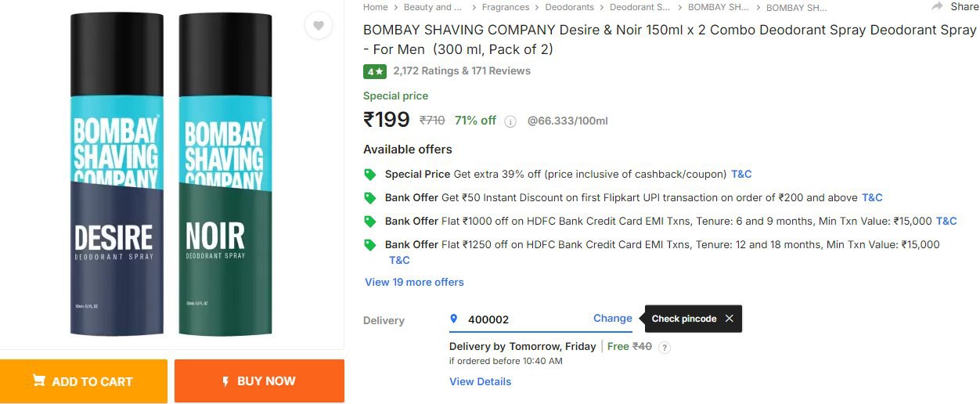Click the location pin icon beside pincode

pyautogui.click(x=453, y=319)
